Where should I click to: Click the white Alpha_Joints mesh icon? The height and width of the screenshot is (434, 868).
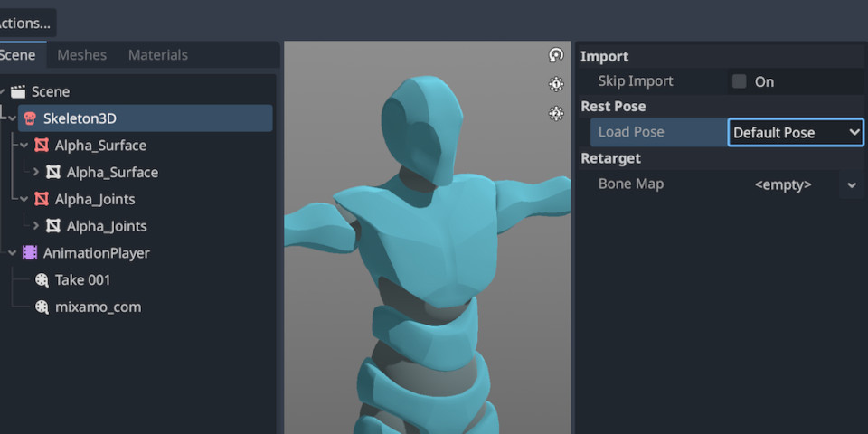[x=53, y=226]
